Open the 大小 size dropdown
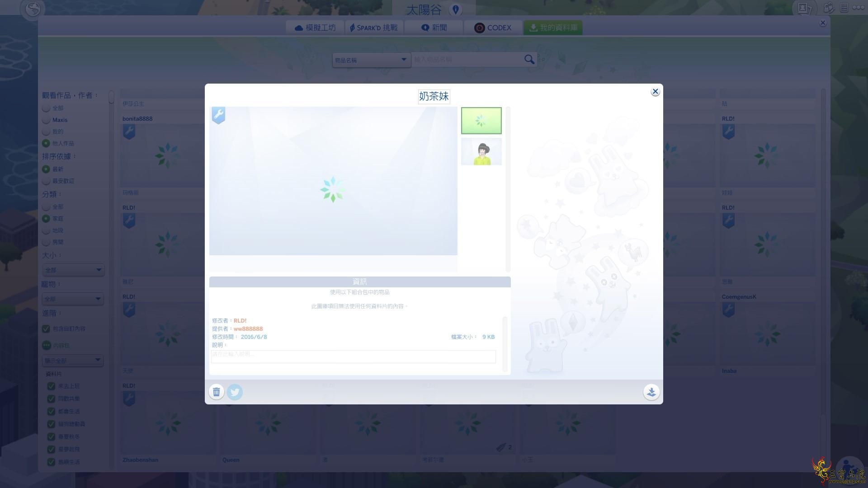868x488 pixels. coord(73,270)
